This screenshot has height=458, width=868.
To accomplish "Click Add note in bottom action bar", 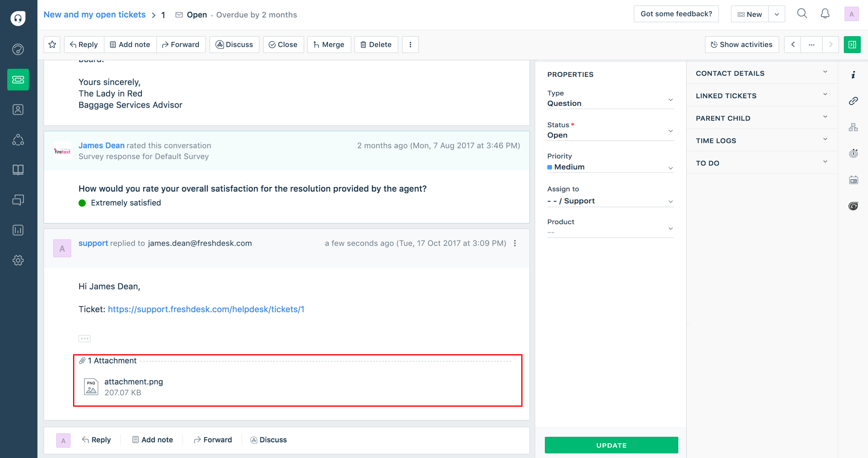I will coord(153,440).
